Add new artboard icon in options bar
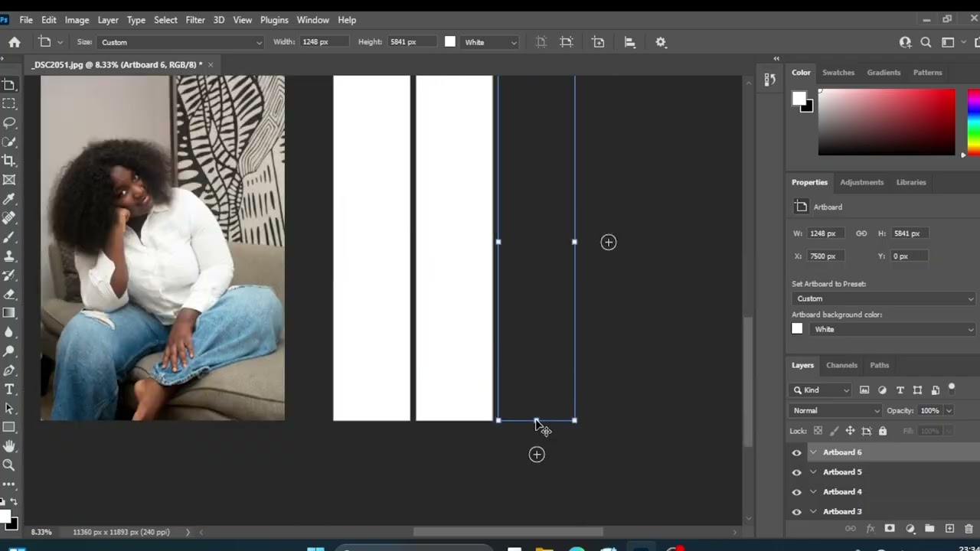This screenshot has height=551, width=980. [598, 42]
